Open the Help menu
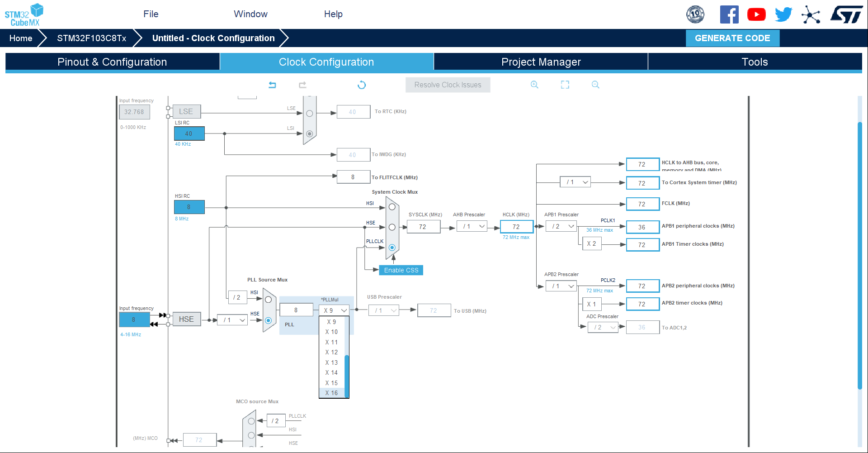The width and height of the screenshot is (868, 453). 333,14
